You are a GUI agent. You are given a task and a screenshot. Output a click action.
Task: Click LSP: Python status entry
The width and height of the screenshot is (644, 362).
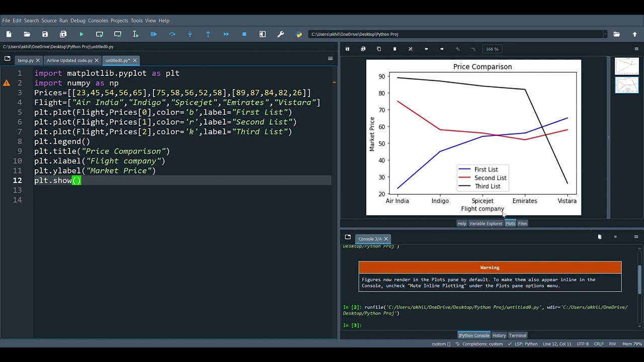pyautogui.click(x=523, y=344)
